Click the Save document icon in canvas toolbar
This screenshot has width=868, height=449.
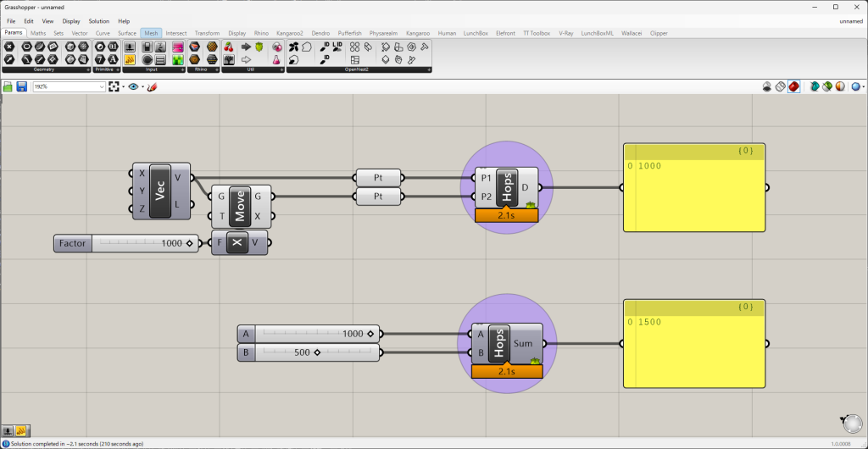click(x=21, y=86)
